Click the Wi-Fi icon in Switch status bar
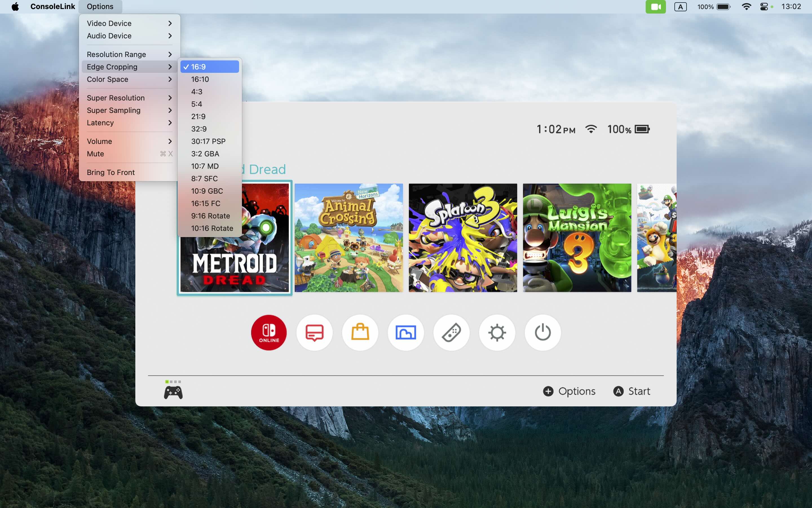 [x=591, y=129]
